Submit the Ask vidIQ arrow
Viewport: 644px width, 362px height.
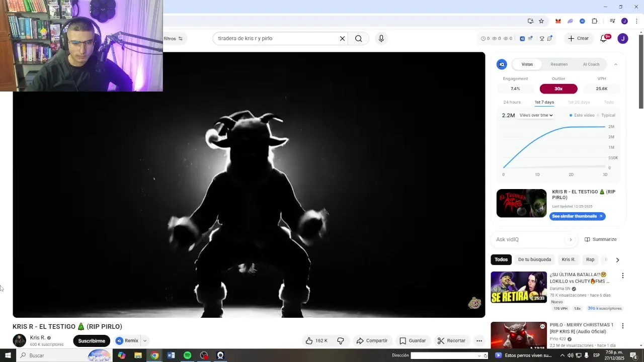pyautogui.click(x=570, y=240)
